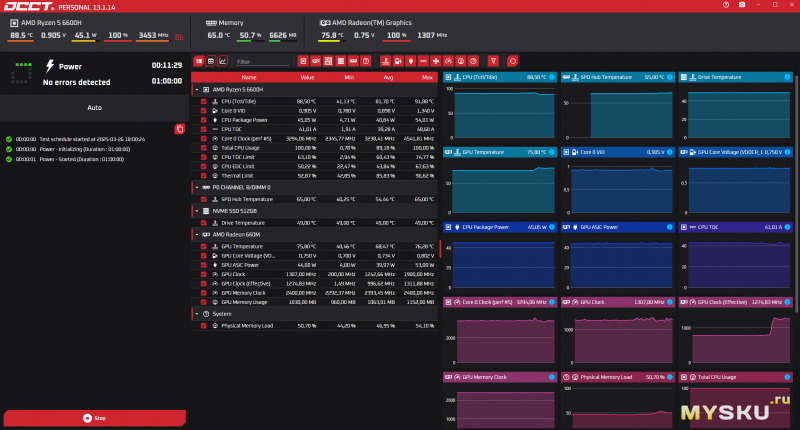Click the Auto mode button
The width and height of the screenshot is (800, 430).
point(94,108)
